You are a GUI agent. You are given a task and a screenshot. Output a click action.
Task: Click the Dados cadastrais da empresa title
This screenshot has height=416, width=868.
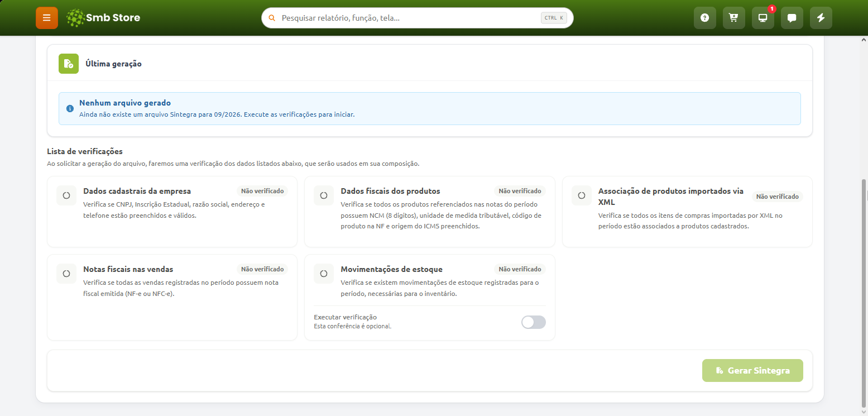click(x=137, y=191)
